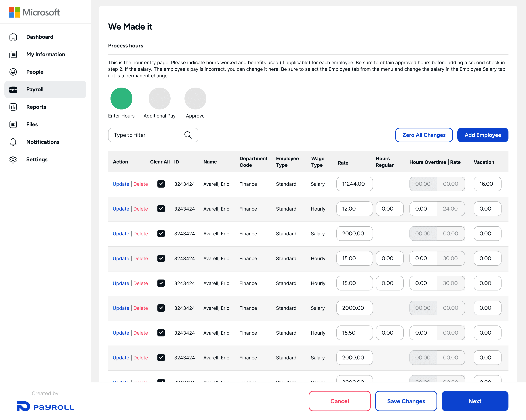Click the Settings gear icon
The image size is (526, 420).
13,159
